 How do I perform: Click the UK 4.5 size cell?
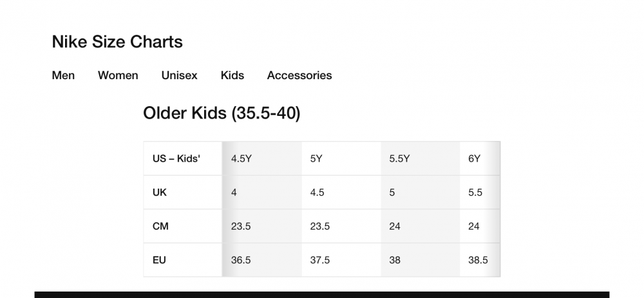341,192
